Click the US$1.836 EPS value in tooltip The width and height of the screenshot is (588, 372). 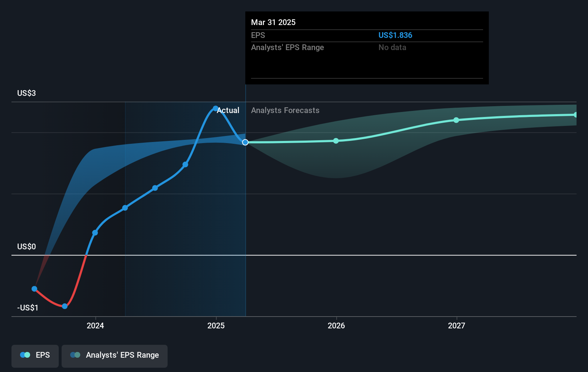point(395,35)
